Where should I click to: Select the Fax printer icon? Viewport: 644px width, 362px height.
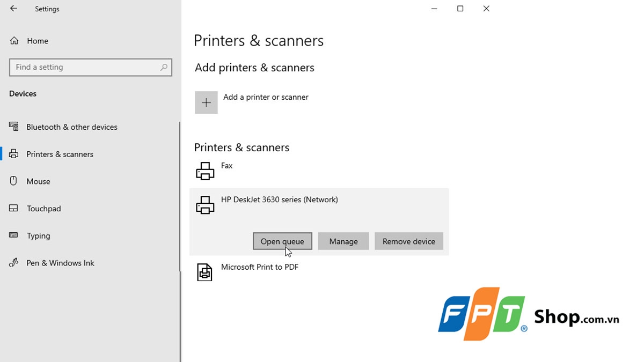pyautogui.click(x=205, y=171)
